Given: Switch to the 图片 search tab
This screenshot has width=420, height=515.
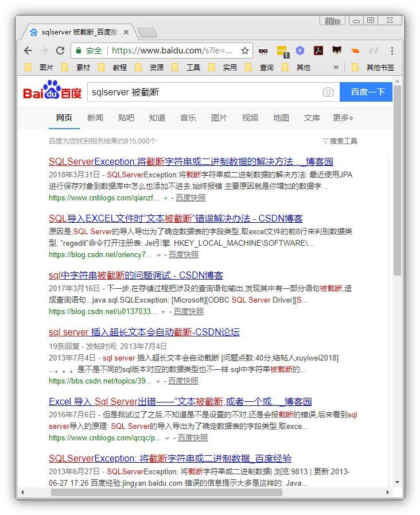Looking at the screenshot, I should (219, 118).
